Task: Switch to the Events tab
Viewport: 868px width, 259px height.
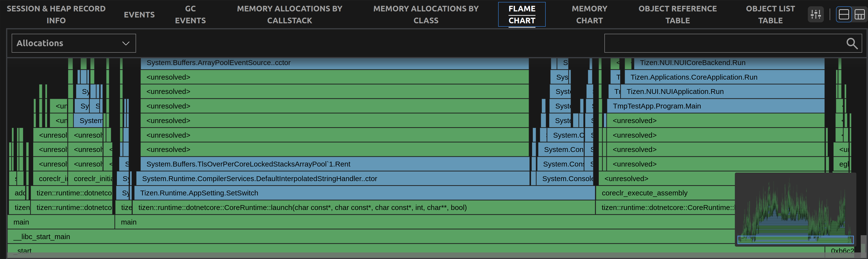Action: 139,14
